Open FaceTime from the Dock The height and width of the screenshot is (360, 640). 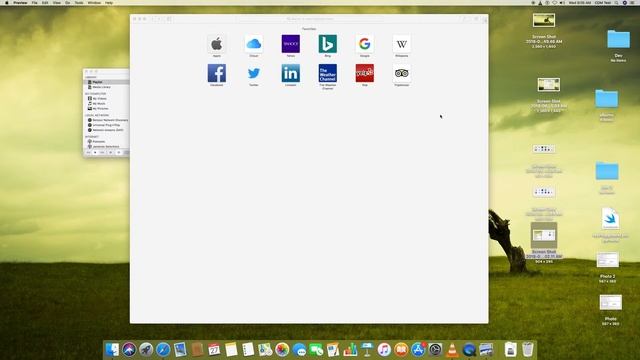coord(316,350)
